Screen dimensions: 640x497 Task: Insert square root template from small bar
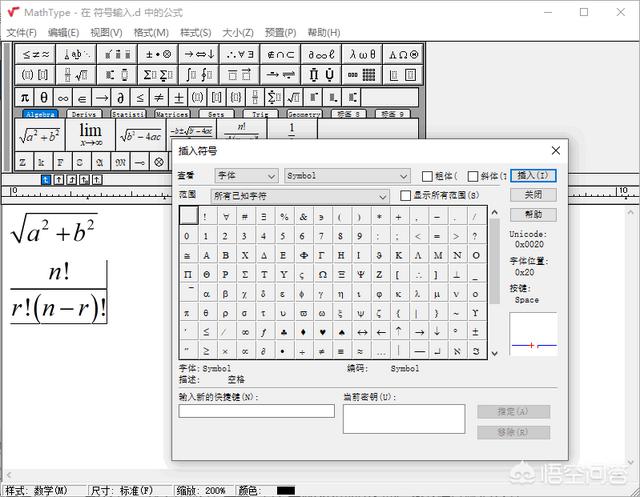click(x=293, y=98)
